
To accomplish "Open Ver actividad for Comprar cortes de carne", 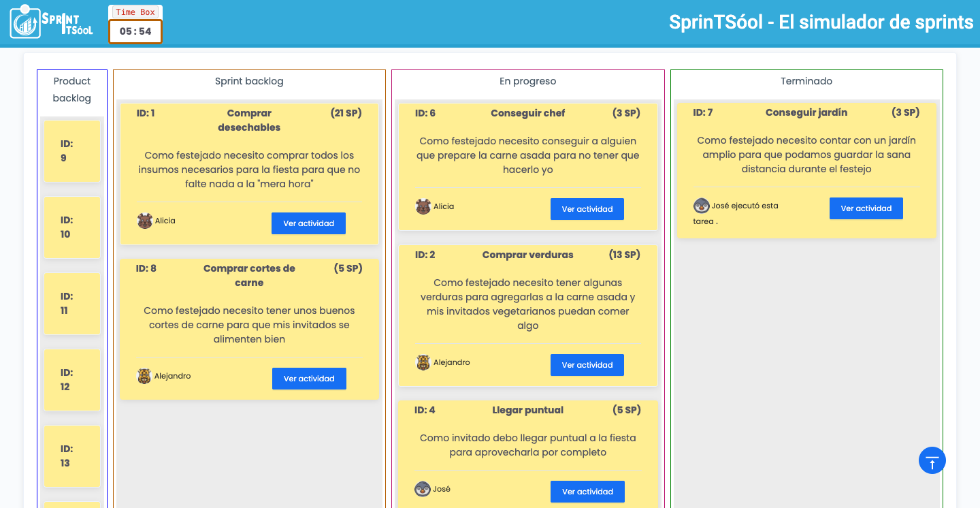I will (x=309, y=379).
